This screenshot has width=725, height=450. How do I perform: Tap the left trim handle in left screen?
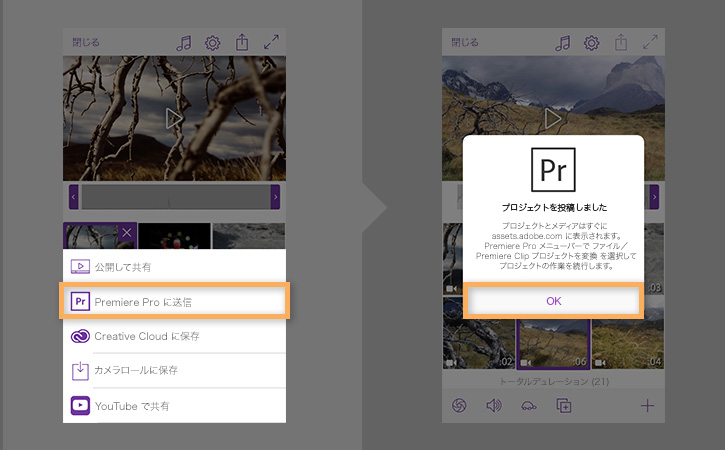click(x=74, y=197)
